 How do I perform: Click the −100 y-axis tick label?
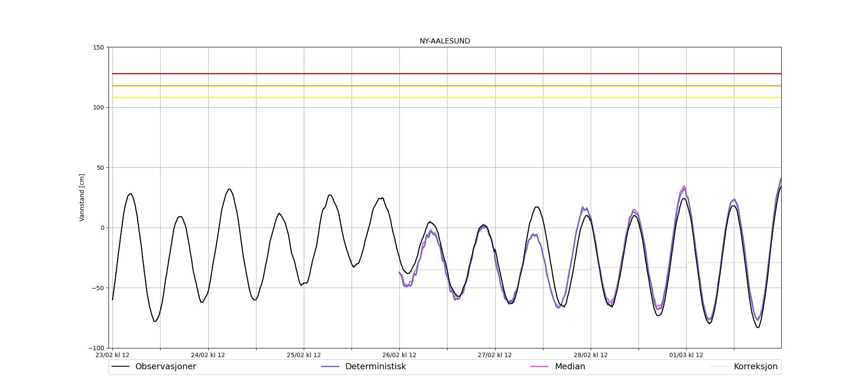click(x=97, y=348)
